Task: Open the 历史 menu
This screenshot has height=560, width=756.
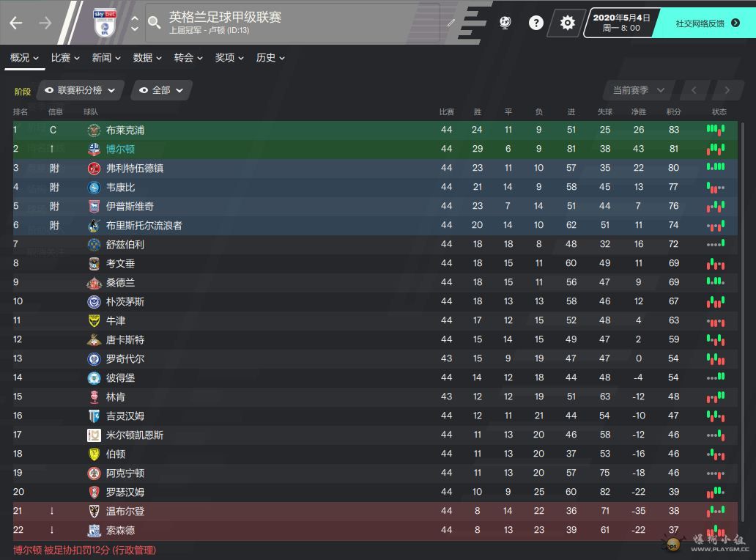Action: click(x=270, y=57)
